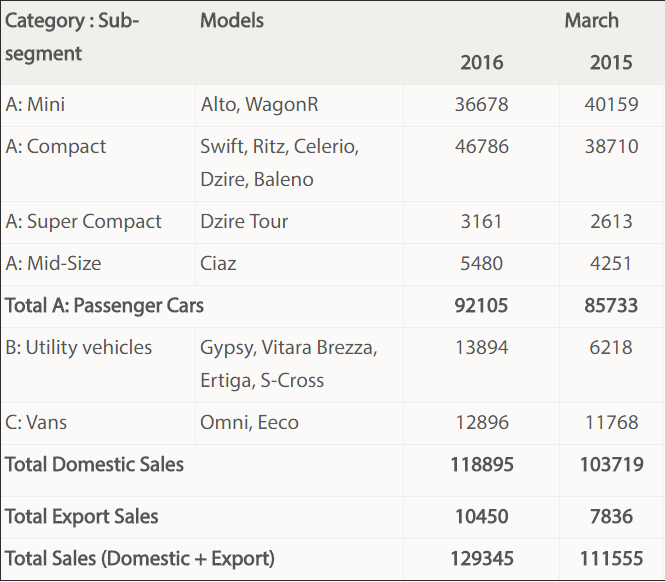Click the "Alto, WagonR" models cell

259,104
